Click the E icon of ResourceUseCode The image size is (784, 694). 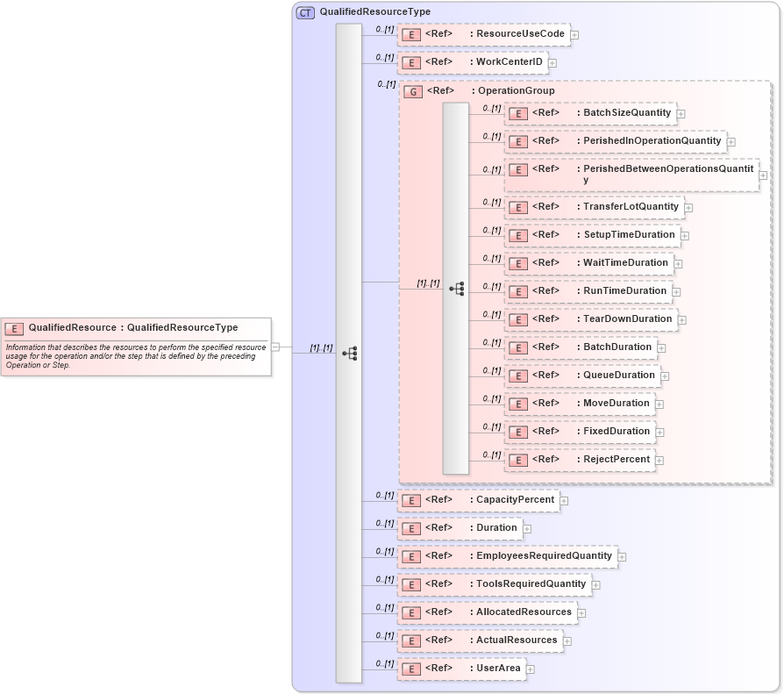coord(411,34)
